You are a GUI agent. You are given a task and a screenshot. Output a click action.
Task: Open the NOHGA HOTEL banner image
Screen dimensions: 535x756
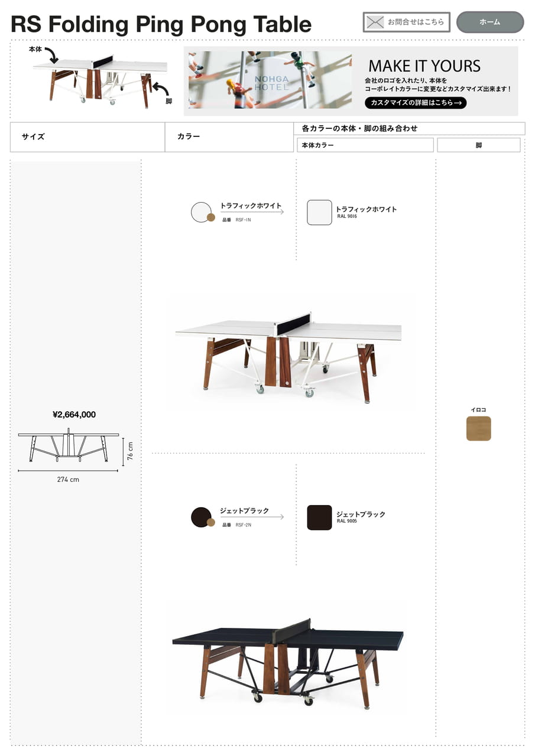pyautogui.click(x=270, y=80)
